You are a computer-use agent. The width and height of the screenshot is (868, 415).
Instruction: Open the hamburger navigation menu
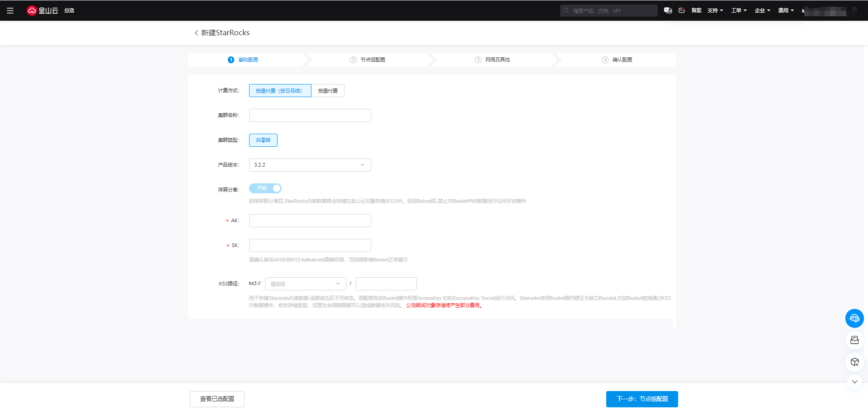[x=10, y=10]
